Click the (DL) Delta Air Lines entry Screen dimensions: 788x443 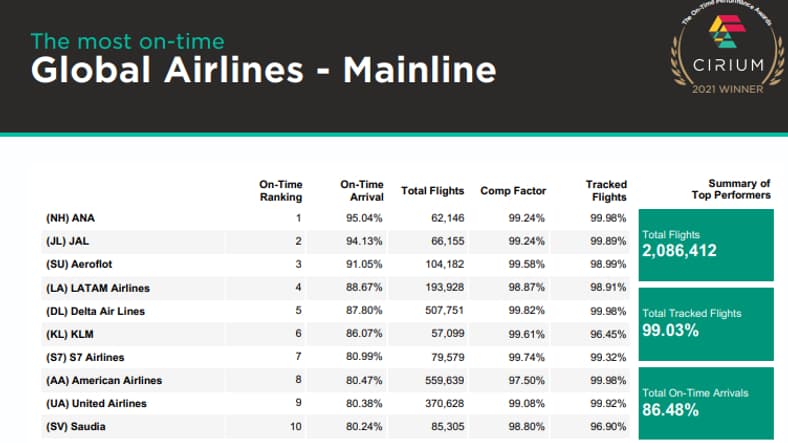96,311
